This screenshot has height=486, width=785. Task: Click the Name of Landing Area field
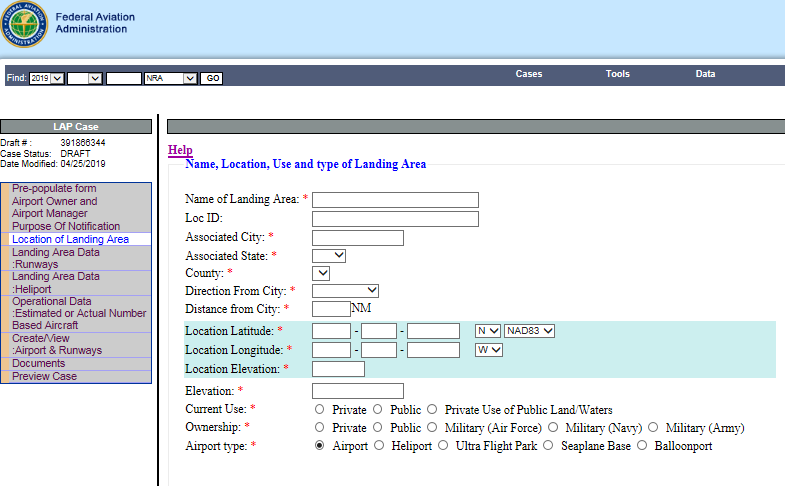[x=395, y=200]
